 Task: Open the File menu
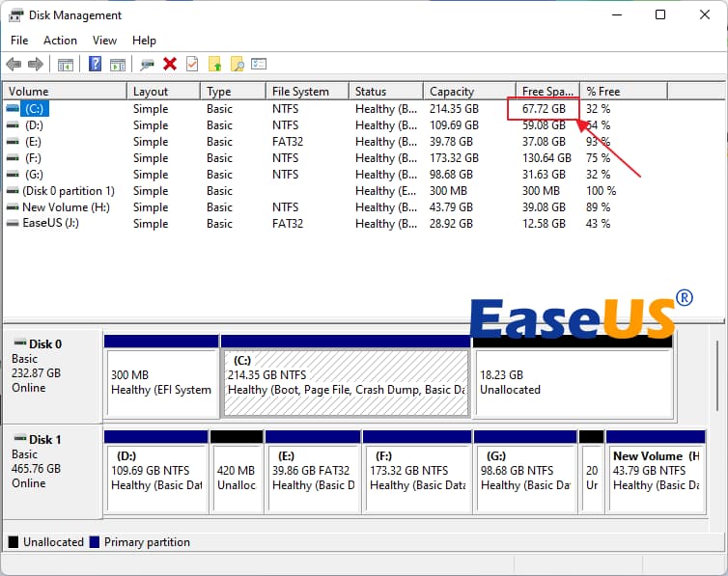19,41
